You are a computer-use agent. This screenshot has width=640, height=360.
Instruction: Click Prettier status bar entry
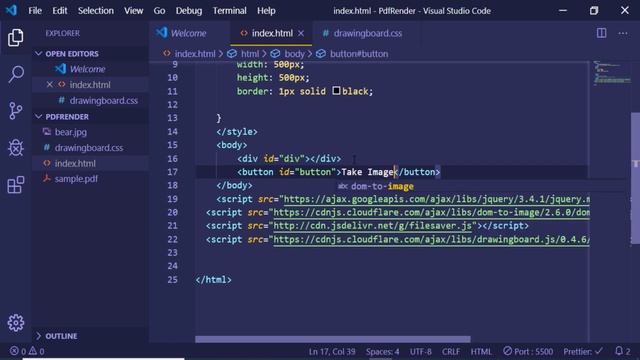(583, 351)
